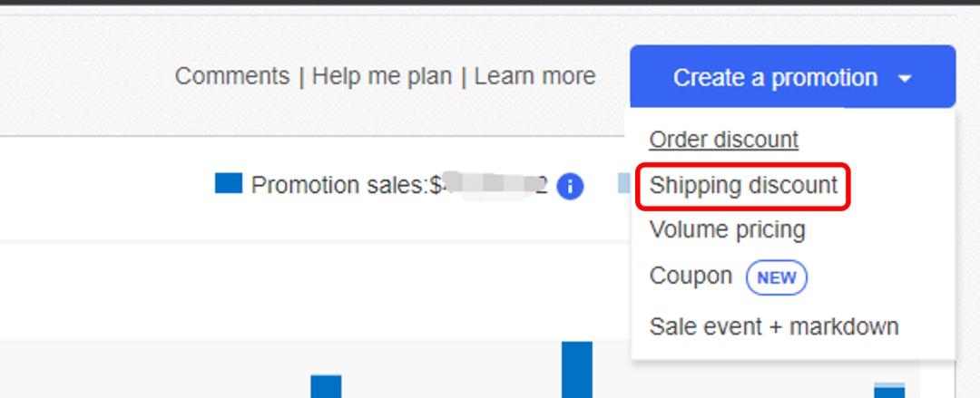
Task: Follow the Learn more link
Action: coord(535,76)
